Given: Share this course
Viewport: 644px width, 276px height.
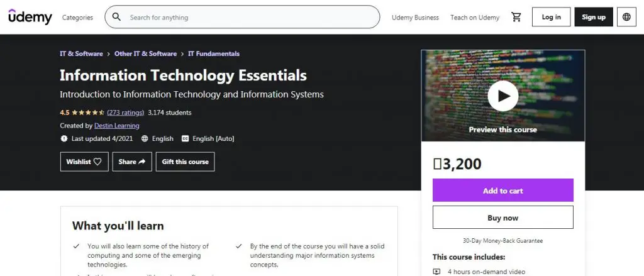Looking at the screenshot, I should coord(132,162).
